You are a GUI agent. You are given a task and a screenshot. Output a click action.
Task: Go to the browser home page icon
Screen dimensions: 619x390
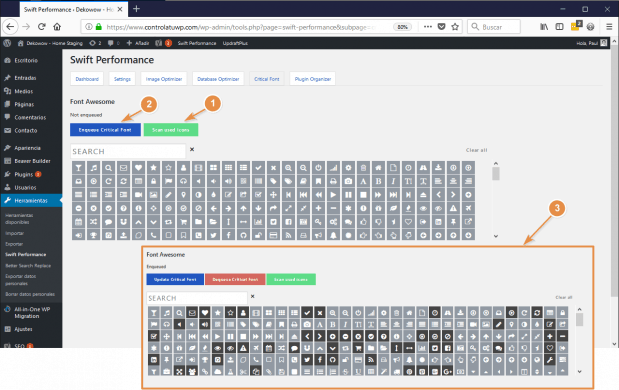tap(57, 27)
